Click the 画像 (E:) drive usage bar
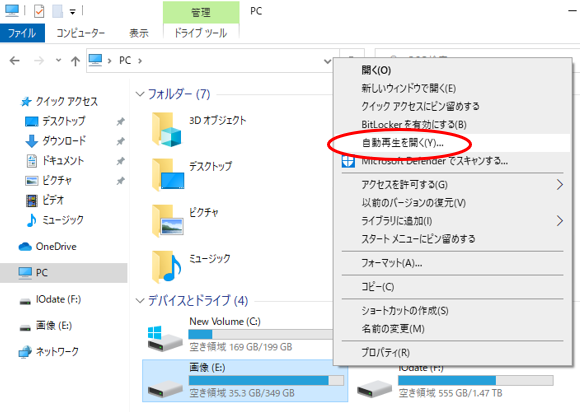580x412 pixels. 266,381
